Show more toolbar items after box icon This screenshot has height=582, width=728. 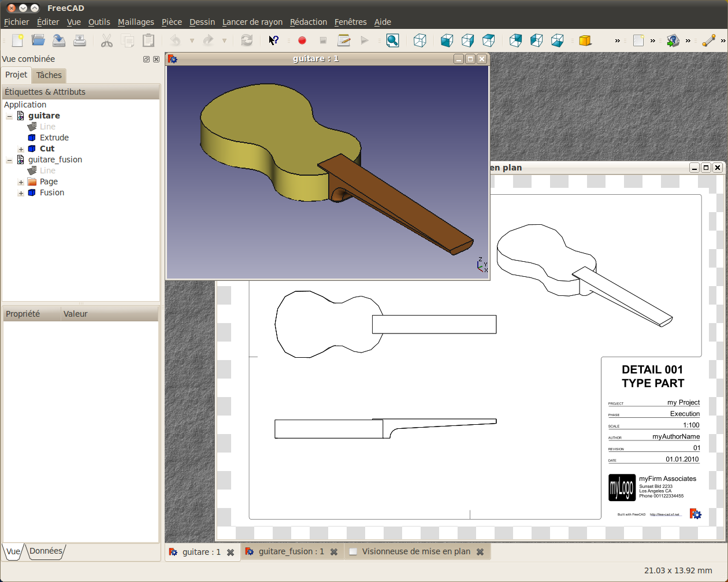coord(617,41)
